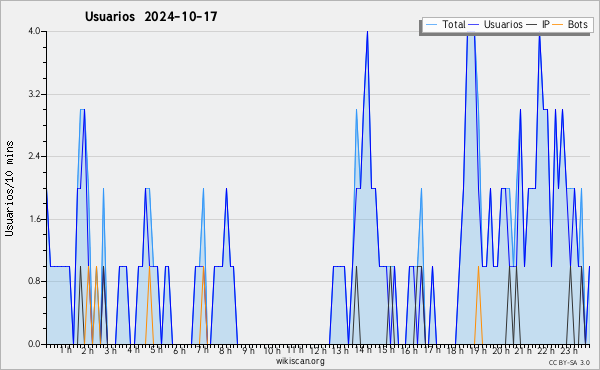This screenshot has width=600, height=370.
Task: Click the y-axis value 0.0
Action: point(34,344)
